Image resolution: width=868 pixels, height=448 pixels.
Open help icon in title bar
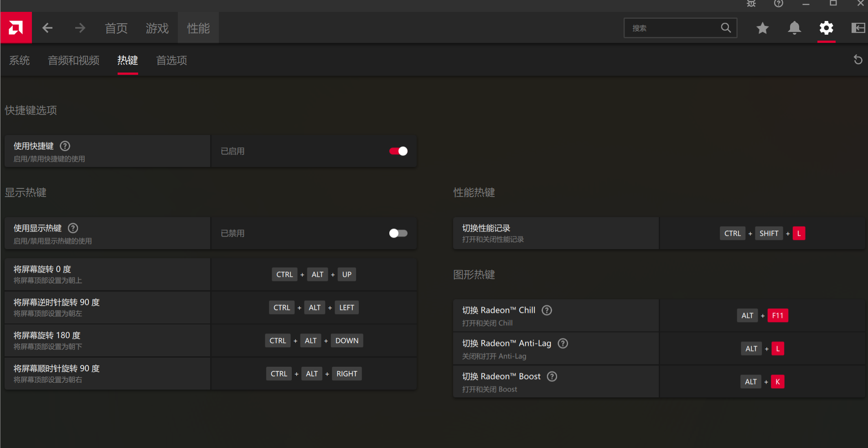779,4
